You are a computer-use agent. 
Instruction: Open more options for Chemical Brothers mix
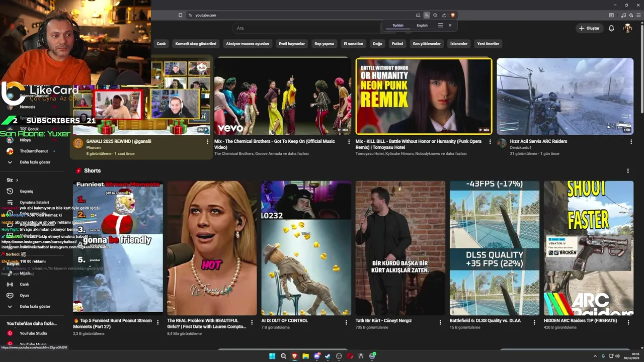[x=349, y=142]
